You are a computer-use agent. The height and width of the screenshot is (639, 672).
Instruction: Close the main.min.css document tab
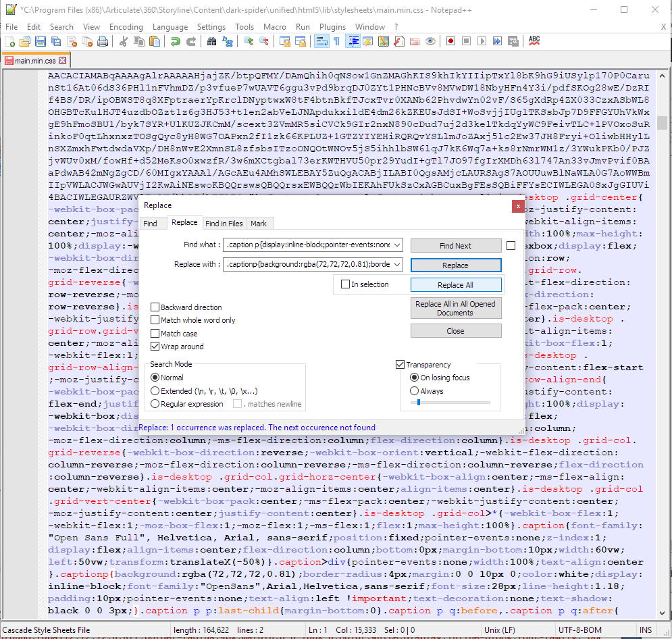click(63, 60)
